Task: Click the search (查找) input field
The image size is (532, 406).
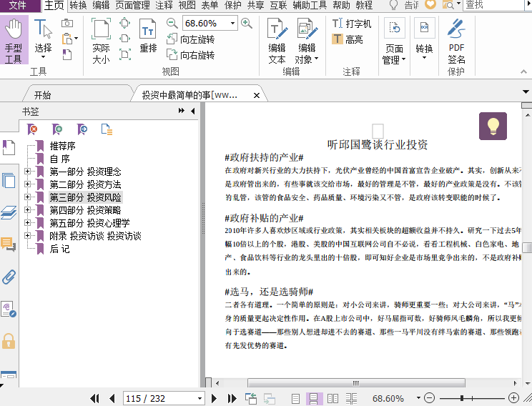Action: pos(494,5)
